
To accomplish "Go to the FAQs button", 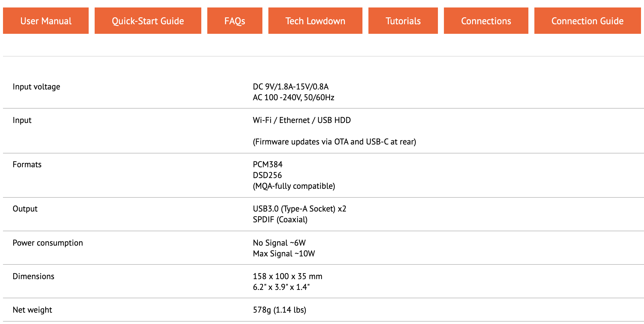I will (235, 21).
